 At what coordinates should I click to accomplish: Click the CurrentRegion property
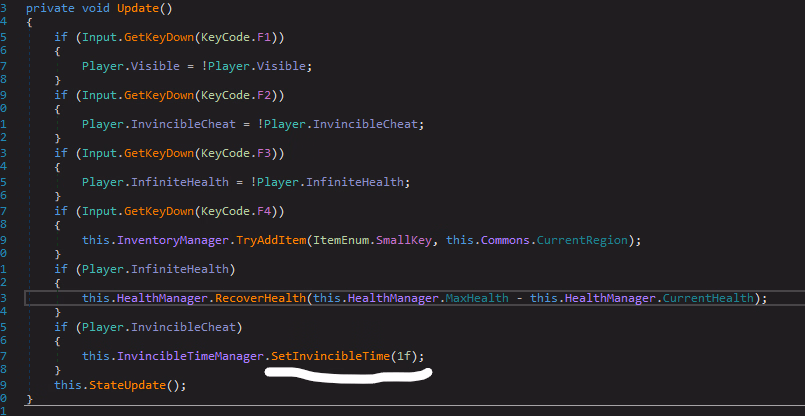coord(582,240)
